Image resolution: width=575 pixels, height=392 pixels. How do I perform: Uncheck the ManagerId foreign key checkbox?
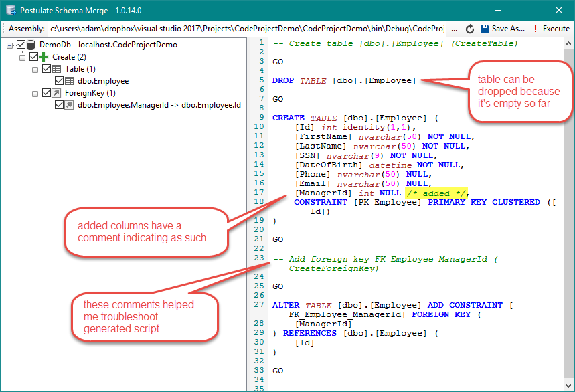(x=60, y=105)
